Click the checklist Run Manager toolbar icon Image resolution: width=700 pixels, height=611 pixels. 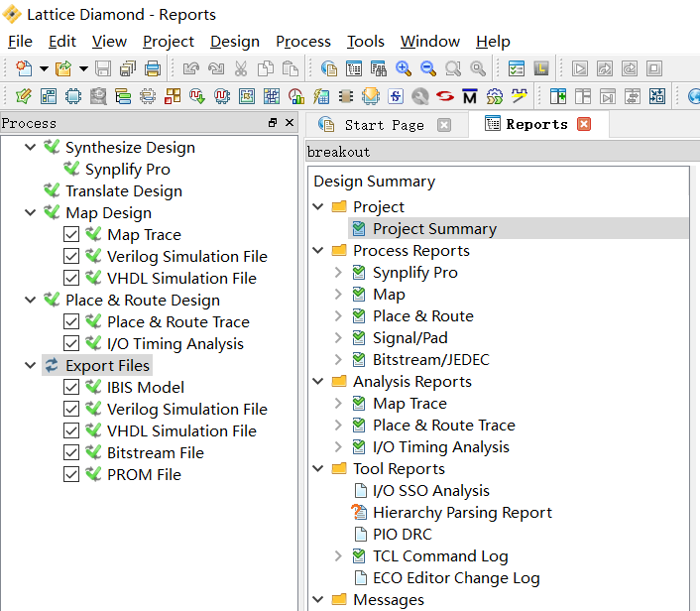517,68
